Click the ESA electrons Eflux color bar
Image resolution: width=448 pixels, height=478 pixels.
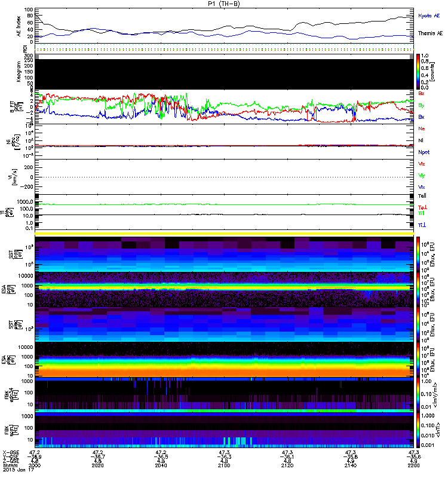point(418,360)
